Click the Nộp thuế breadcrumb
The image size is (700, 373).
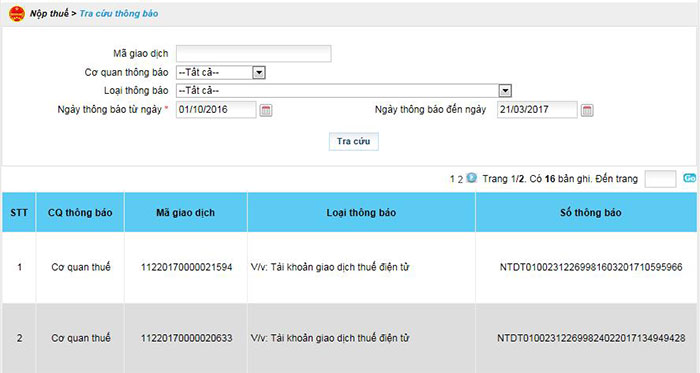pyautogui.click(x=49, y=13)
